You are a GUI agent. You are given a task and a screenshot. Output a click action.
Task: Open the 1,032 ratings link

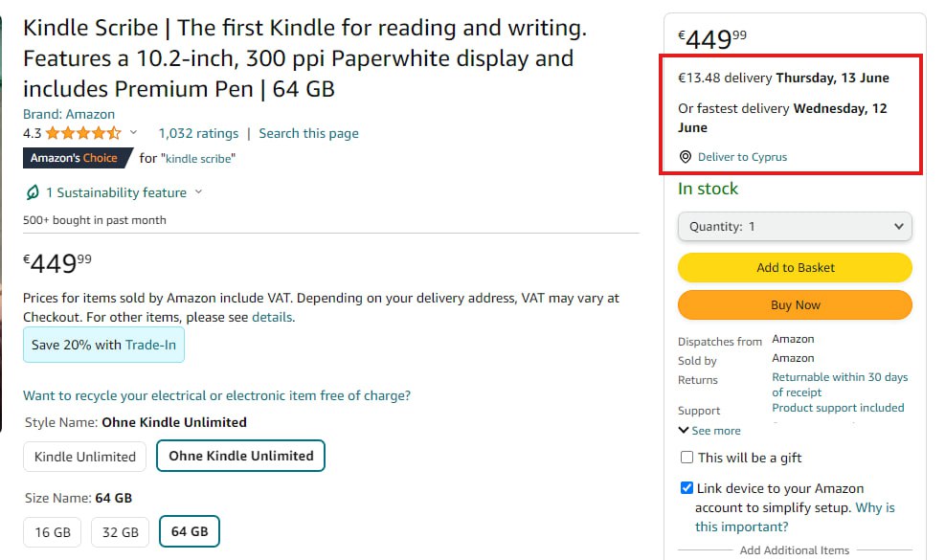click(x=198, y=133)
